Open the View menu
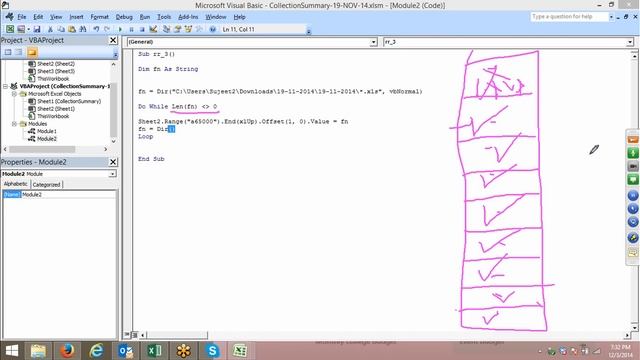 point(56,17)
